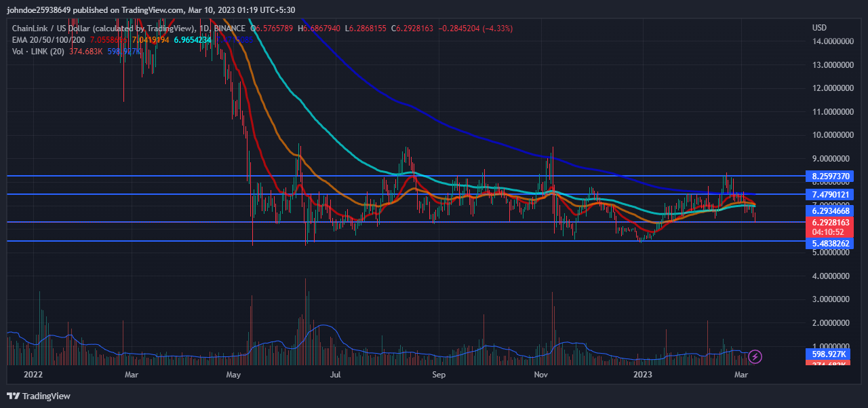Click the 14.0000000 price scale label

(x=831, y=41)
